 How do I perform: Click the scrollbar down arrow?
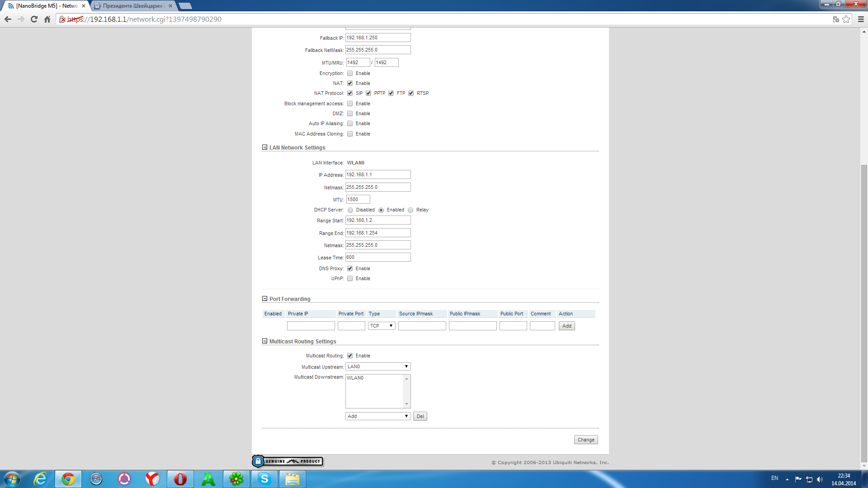[x=864, y=465]
